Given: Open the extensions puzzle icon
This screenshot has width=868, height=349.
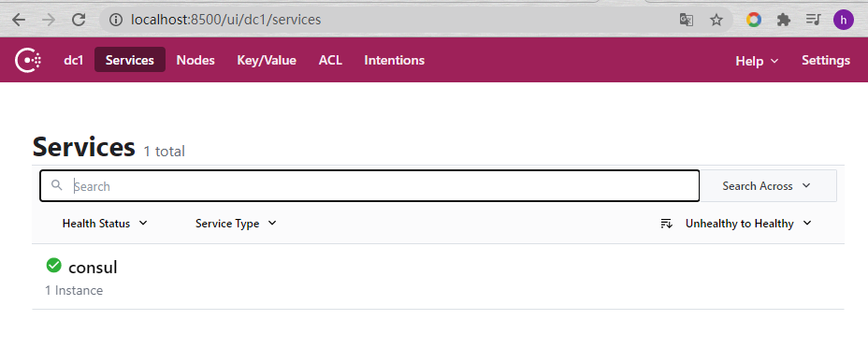Looking at the screenshot, I should 783,20.
